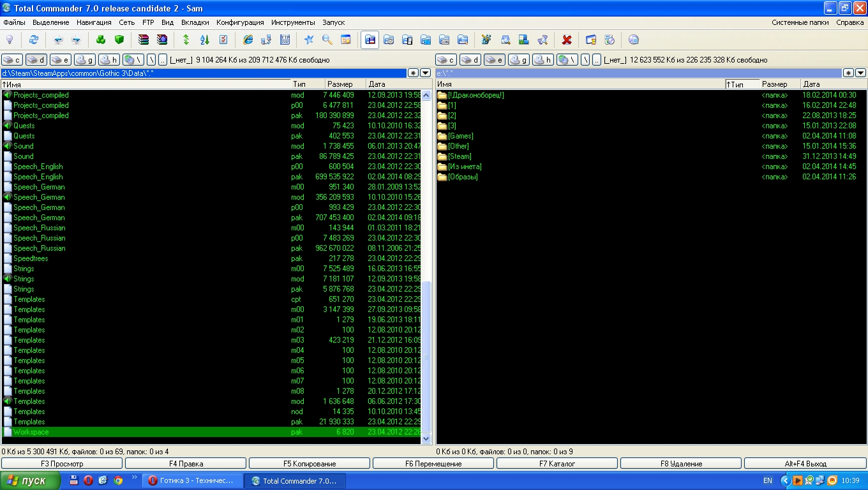Open the Internet Explorer toolbar icon
This screenshot has width=868, height=490.
248,40
